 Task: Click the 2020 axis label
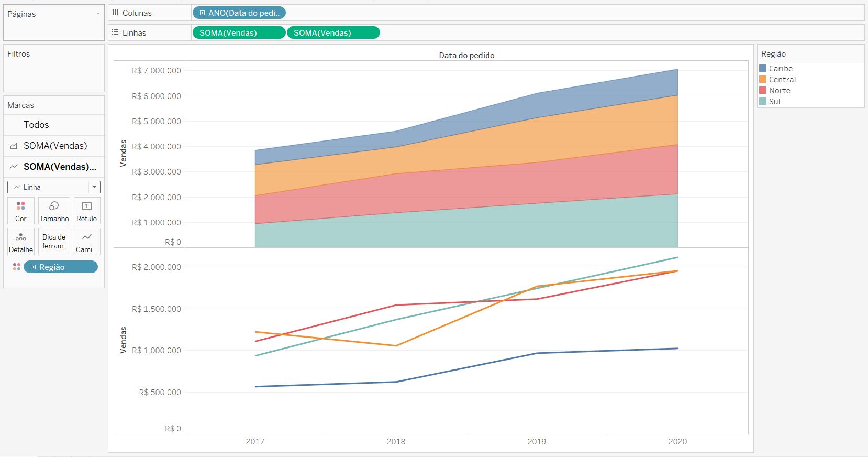(677, 441)
